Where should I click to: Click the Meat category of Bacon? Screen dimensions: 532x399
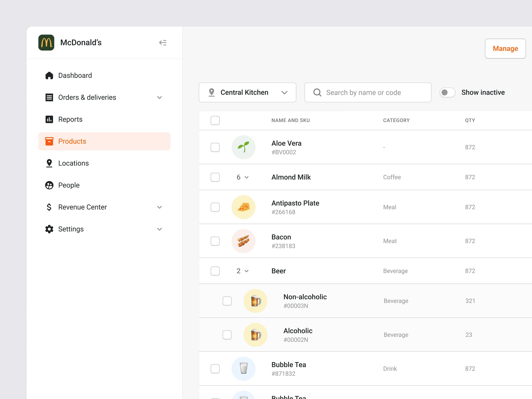coord(390,241)
